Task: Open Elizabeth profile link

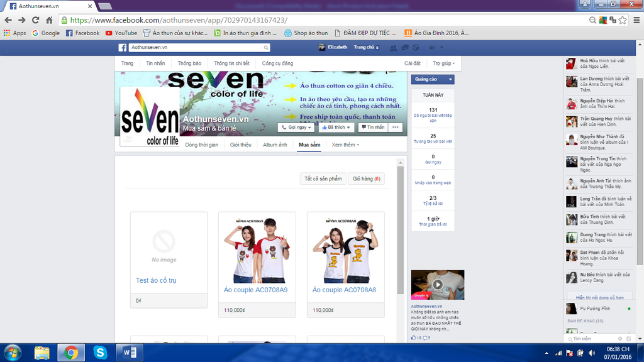Action: 333,47
